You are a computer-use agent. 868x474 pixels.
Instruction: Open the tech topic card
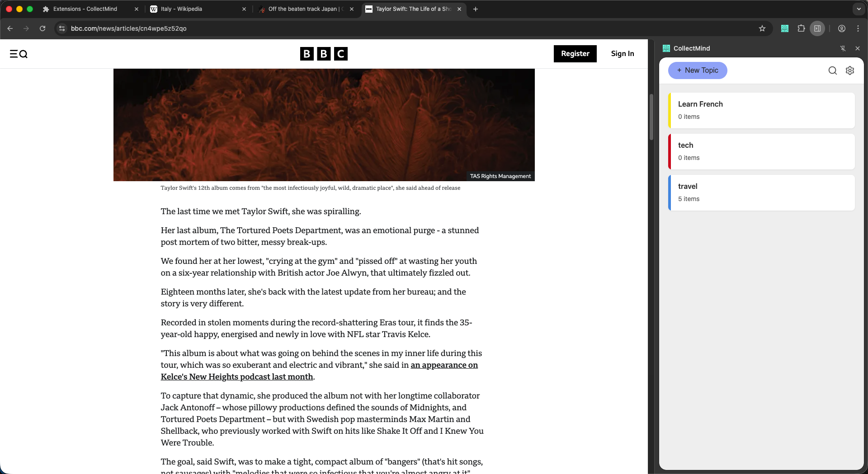click(x=761, y=151)
